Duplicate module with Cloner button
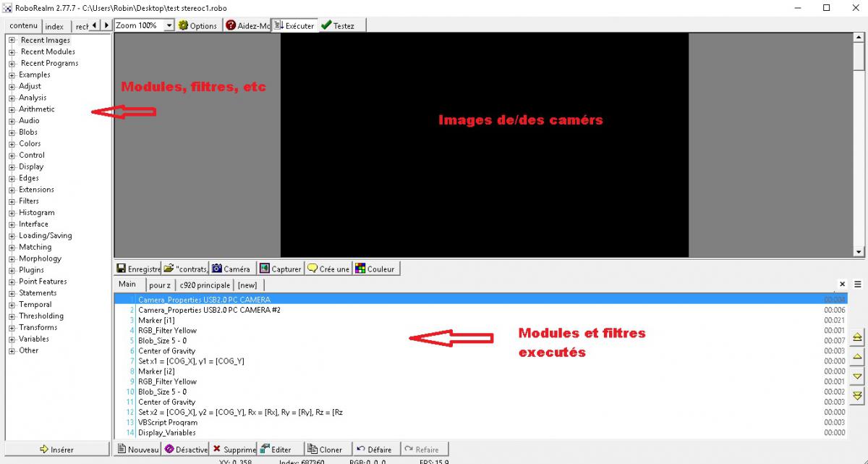 click(x=328, y=449)
